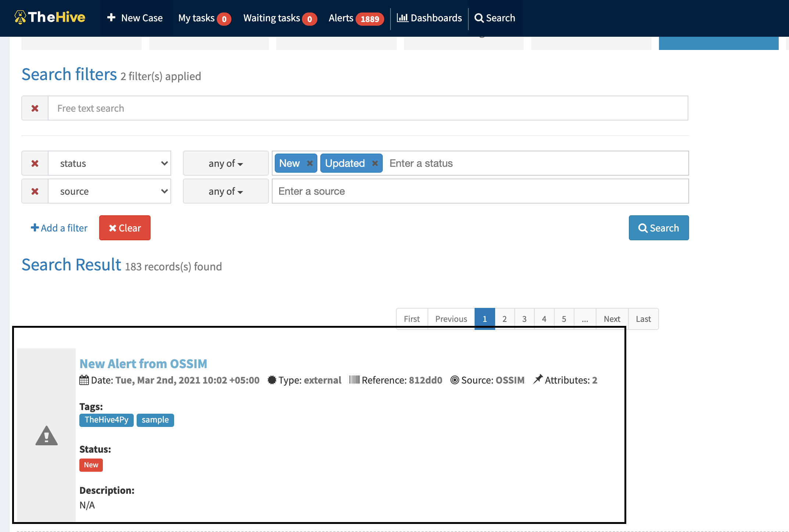Viewport: 789px width, 532px height.
Task: Open the New Alert from OSSIM
Action: tap(143, 363)
